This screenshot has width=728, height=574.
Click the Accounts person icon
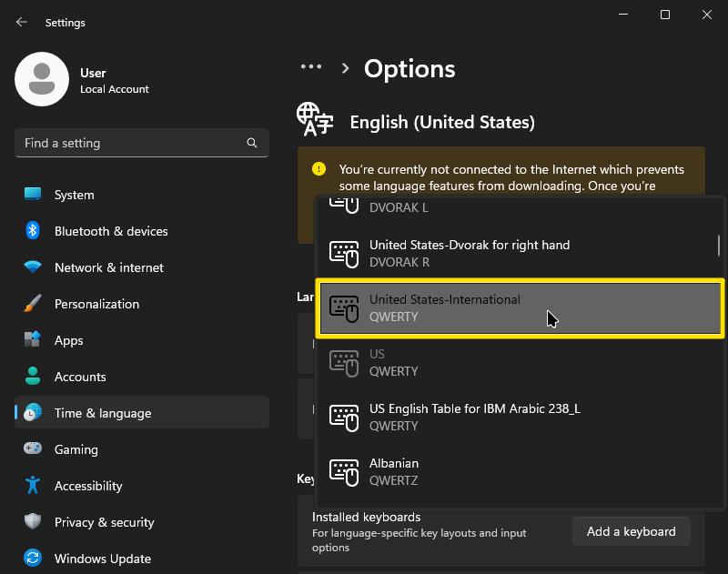point(33,377)
